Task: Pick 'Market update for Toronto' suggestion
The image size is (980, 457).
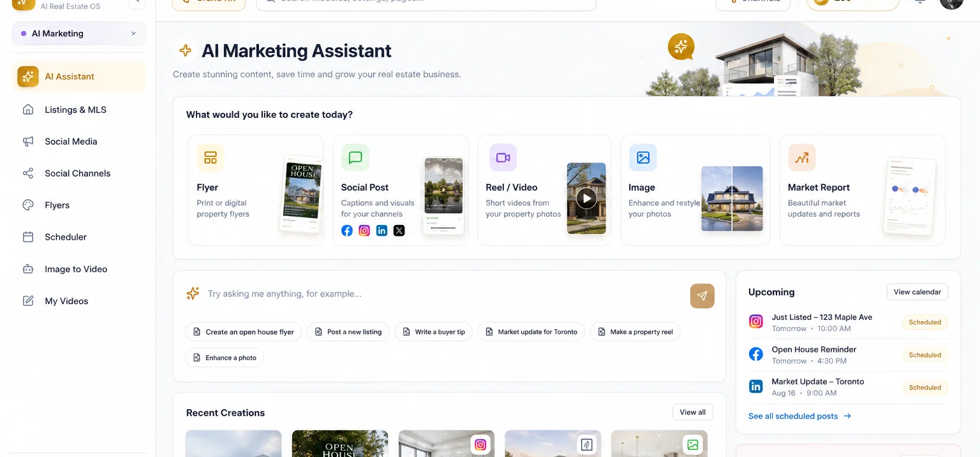Action: click(531, 332)
